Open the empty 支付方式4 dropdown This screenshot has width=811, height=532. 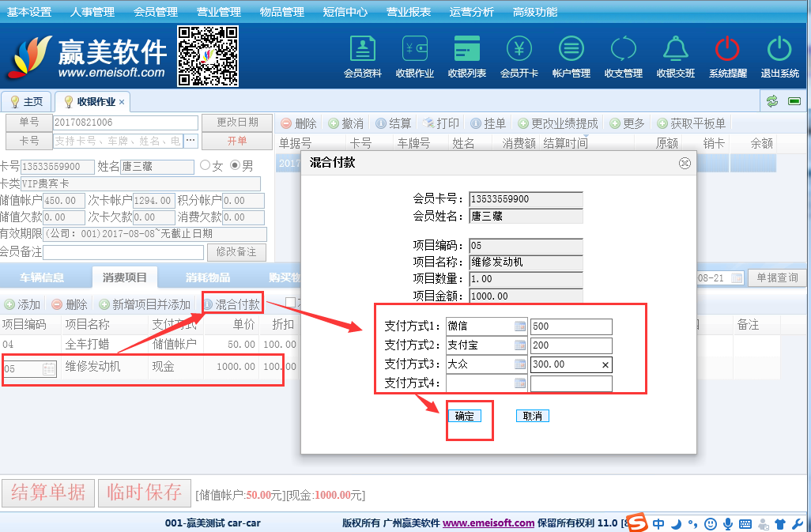[520, 383]
